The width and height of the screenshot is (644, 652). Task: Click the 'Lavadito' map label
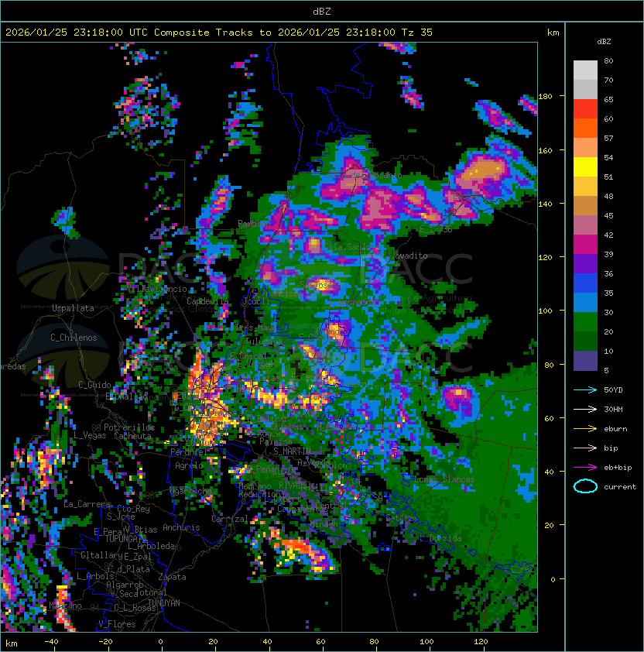point(409,256)
